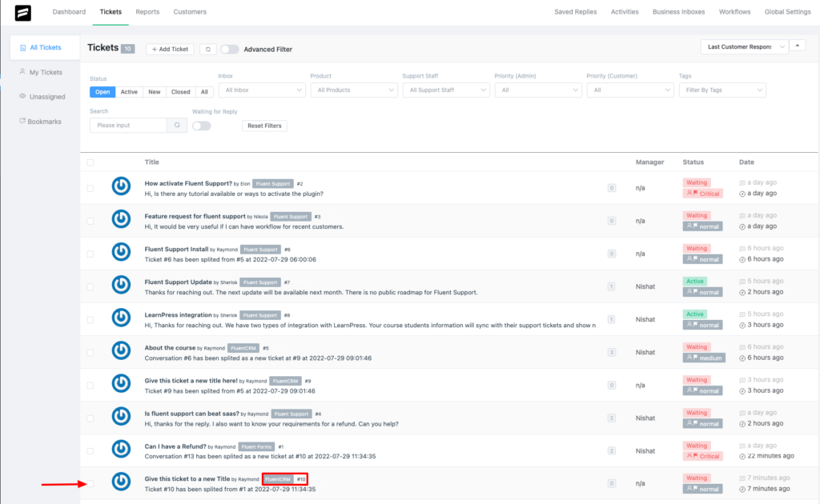Click the Reset Filters button
The image size is (820, 504).
pos(266,126)
